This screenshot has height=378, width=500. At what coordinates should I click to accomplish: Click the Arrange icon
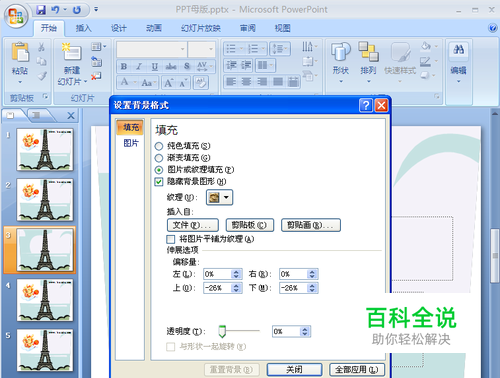pyautogui.click(x=368, y=52)
